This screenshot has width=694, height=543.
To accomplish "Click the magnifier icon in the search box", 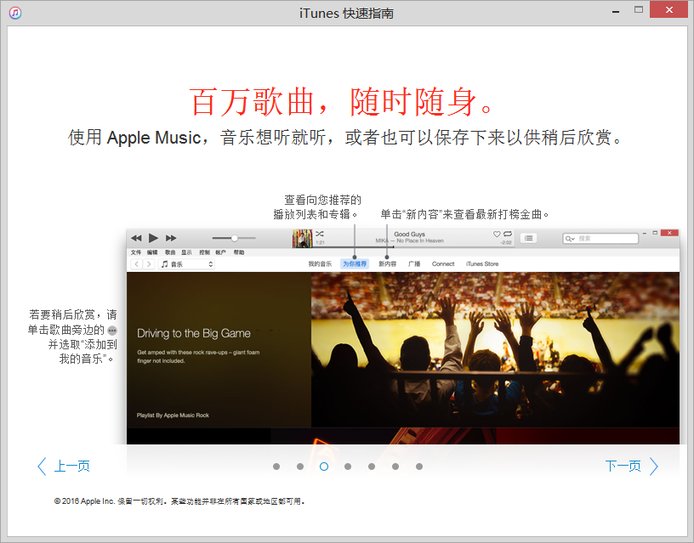I will pos(568,239).
